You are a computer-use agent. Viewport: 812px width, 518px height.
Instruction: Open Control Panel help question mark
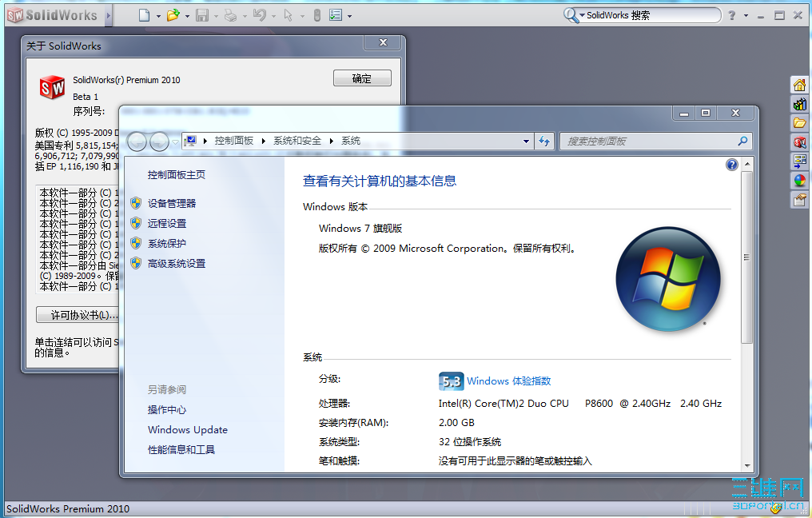(x=732, y=165)
